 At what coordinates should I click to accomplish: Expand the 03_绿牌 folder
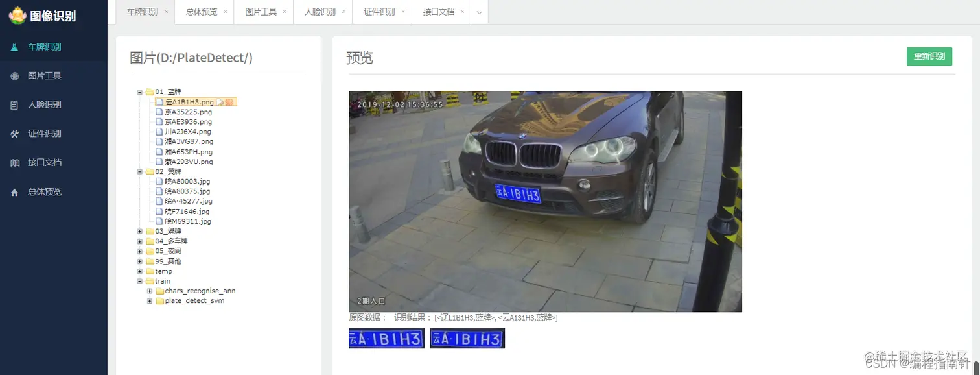139,232
